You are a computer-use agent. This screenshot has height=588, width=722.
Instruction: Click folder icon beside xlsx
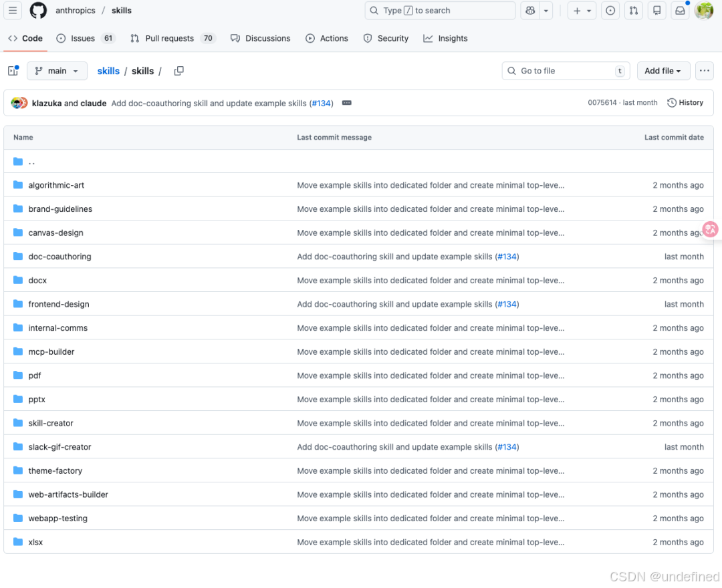(18, 542)
